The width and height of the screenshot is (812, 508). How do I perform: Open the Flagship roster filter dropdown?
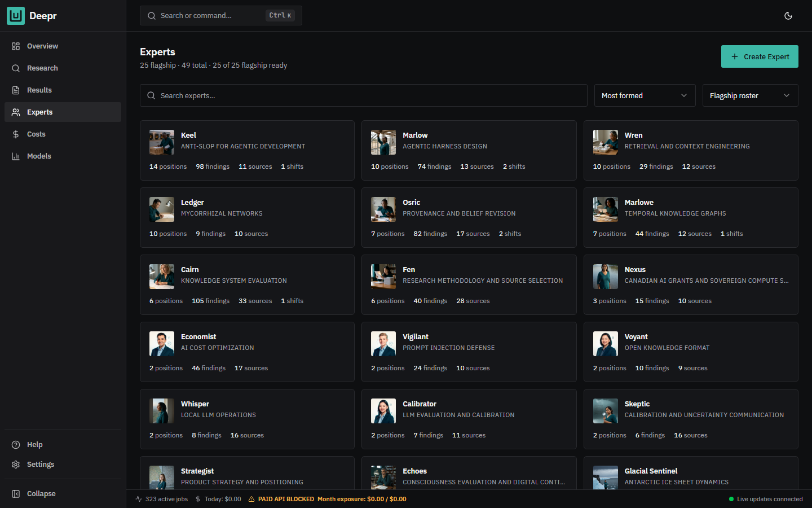click(751, 95)
